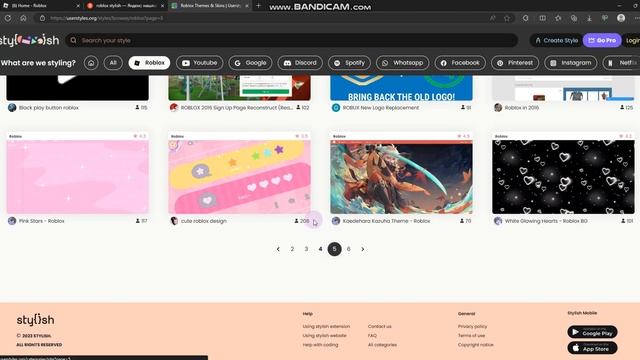Open the White Glowing Hearts thumbnail

pos(563,177)
